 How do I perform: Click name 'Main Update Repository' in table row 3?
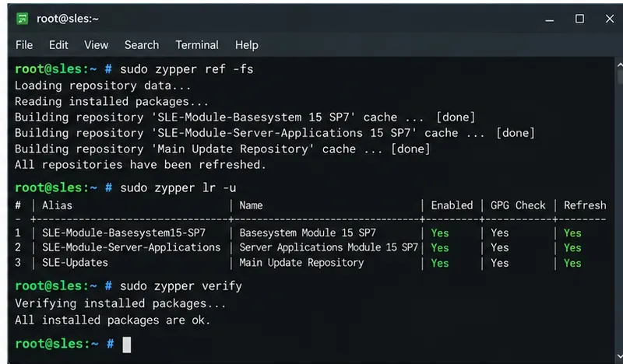coord(301,263)
